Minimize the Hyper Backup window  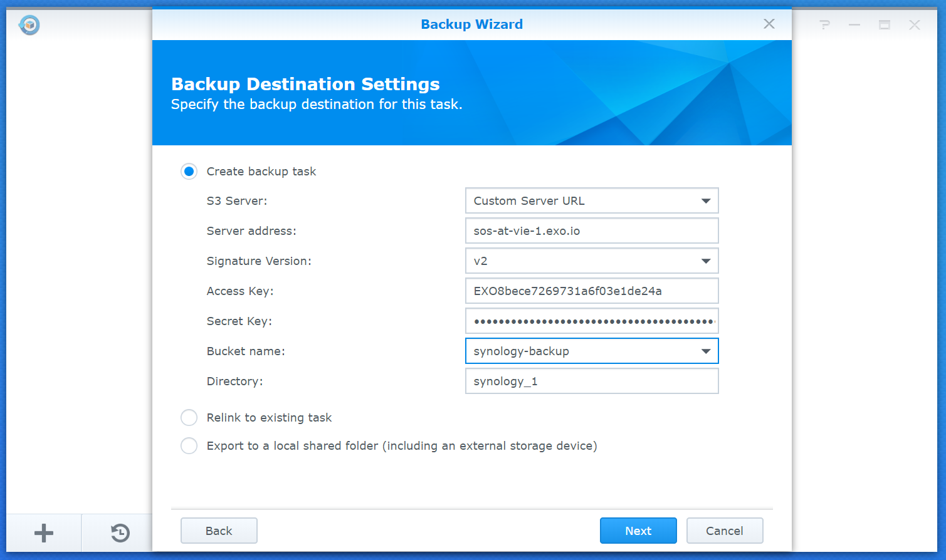pyautogui.click(x=854, y=25)
